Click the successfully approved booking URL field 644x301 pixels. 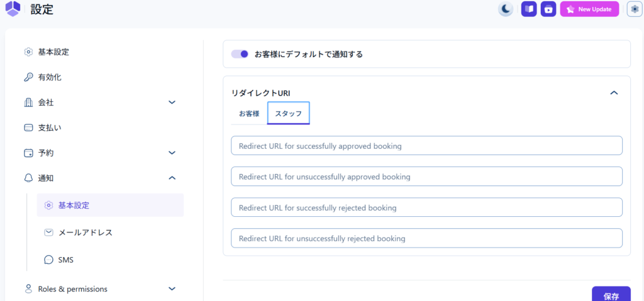click(426, 146)
